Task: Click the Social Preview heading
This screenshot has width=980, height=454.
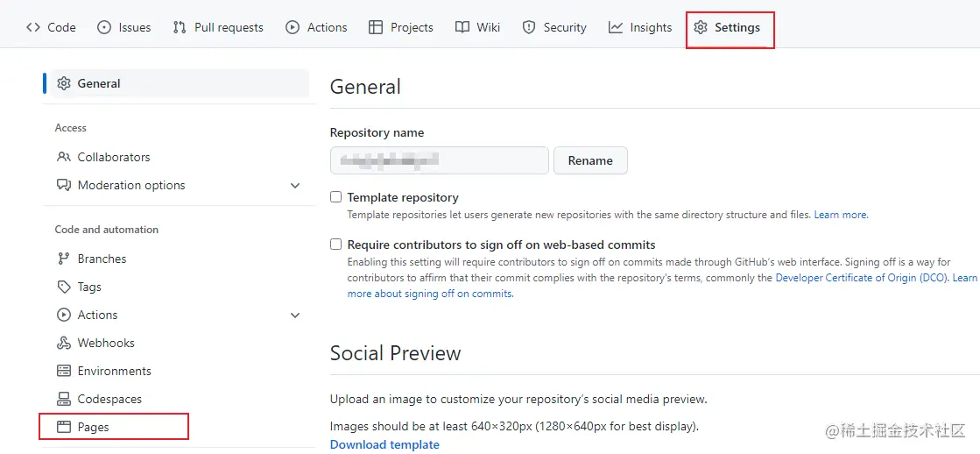Action: click(396, 353)
